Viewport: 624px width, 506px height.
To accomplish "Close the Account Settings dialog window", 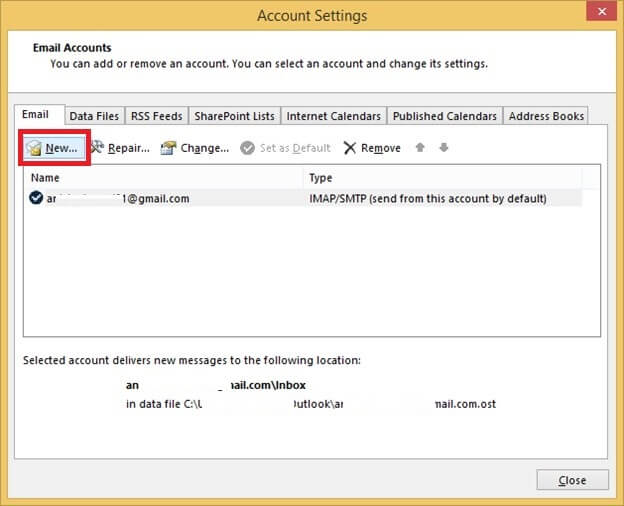I will [598, 15].
